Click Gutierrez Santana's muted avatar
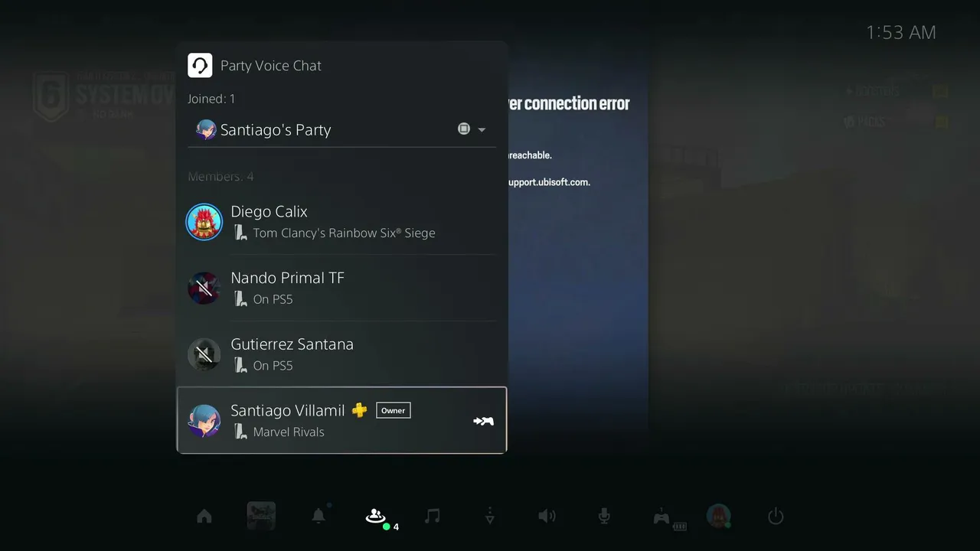Image resolution: width=980 pixels, height=551 pixels. pyautogui.click(x=204, y=354)
